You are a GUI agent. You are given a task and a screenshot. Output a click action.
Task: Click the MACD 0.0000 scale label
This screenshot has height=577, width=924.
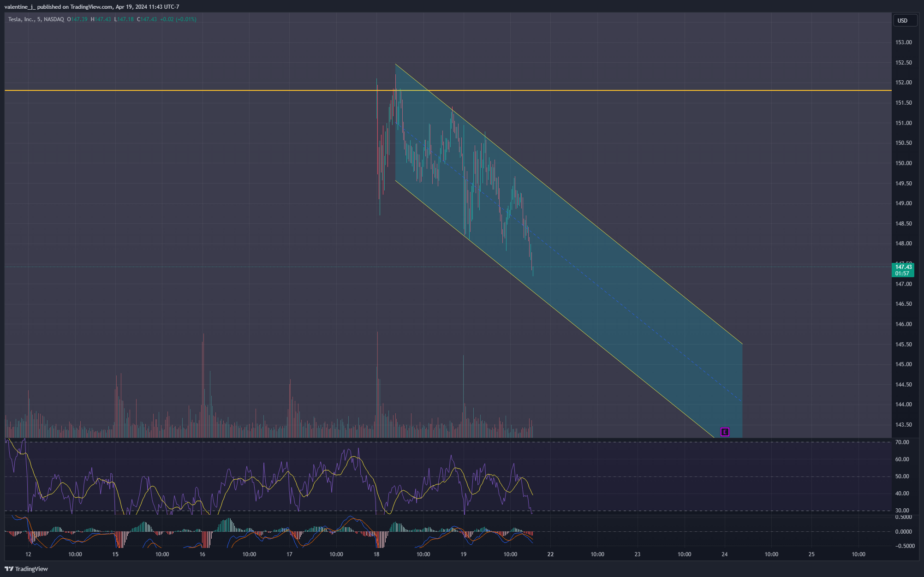point(903,532)
